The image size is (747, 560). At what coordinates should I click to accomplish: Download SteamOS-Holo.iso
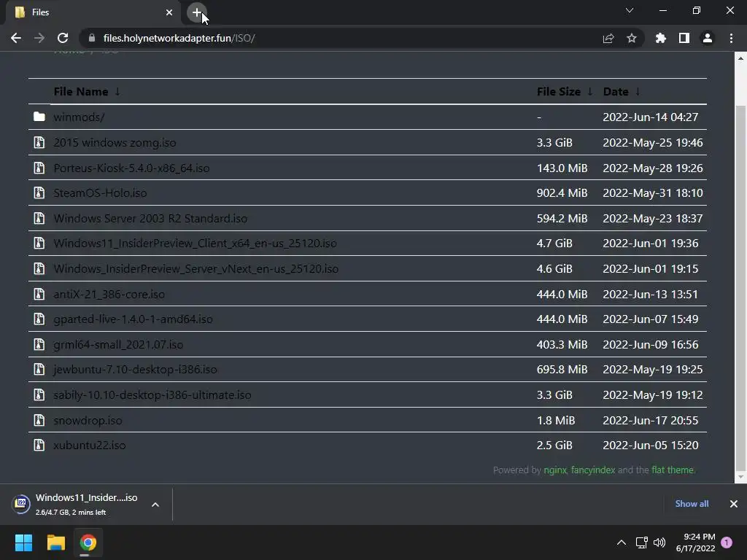pos(100,192)
